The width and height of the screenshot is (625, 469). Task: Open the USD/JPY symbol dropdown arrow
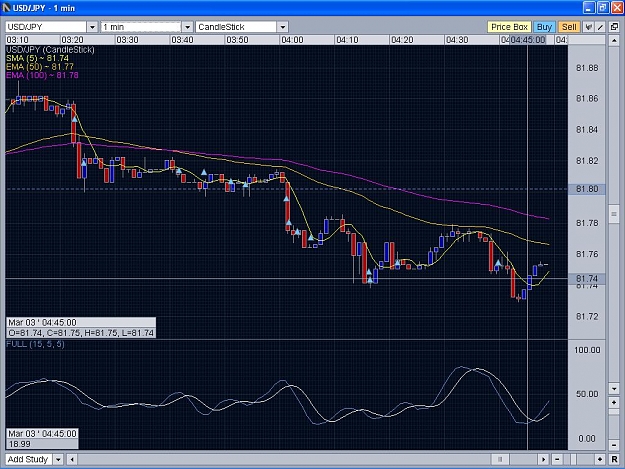(x=92, y=27)
